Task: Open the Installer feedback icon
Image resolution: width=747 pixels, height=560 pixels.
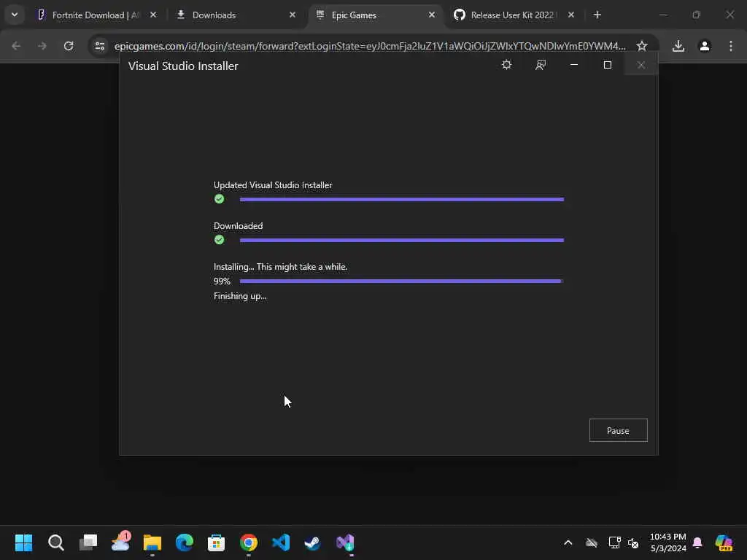Action: [541, 65]
